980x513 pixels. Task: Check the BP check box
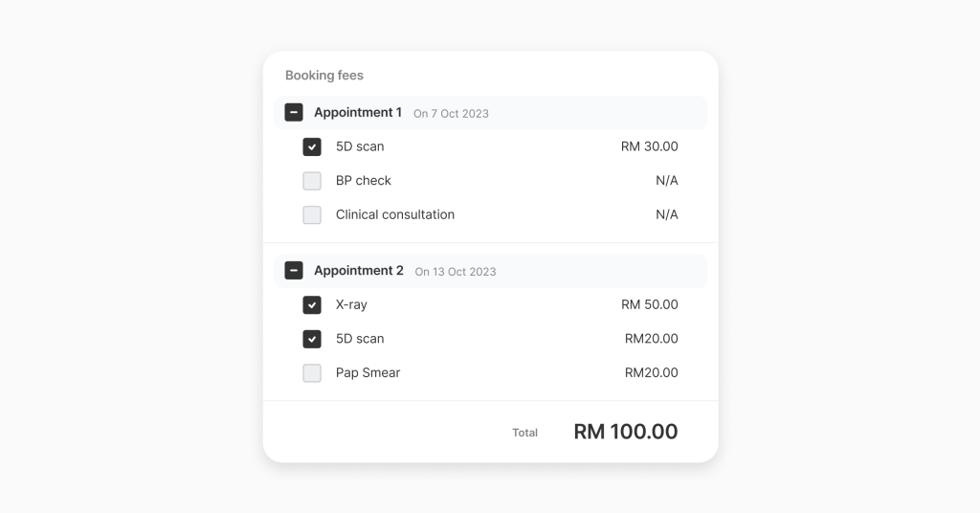click(312, 181)
